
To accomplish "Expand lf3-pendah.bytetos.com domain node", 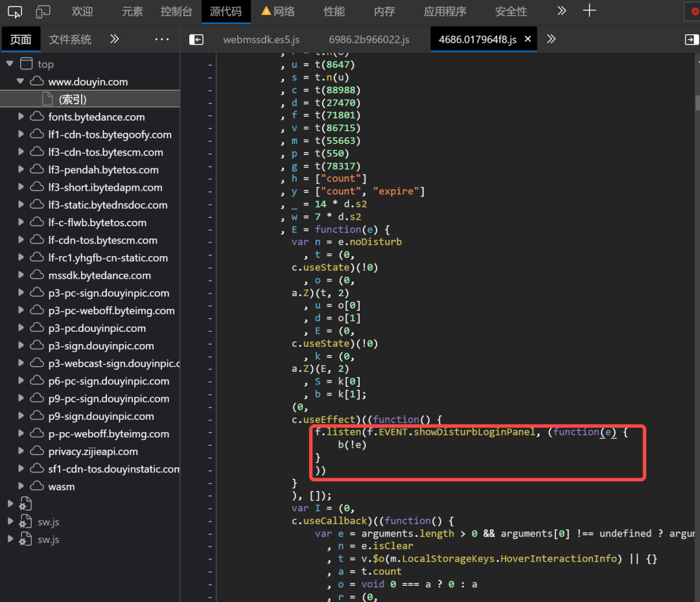I will [x=21, y=169].
